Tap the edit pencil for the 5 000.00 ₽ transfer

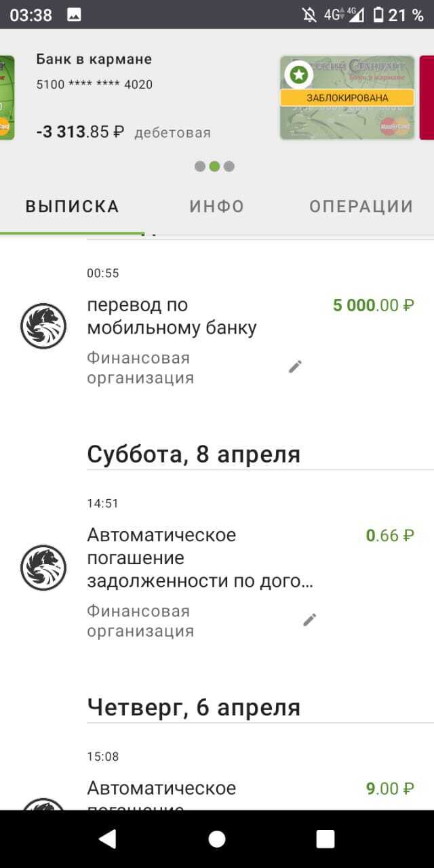[295, 367]
